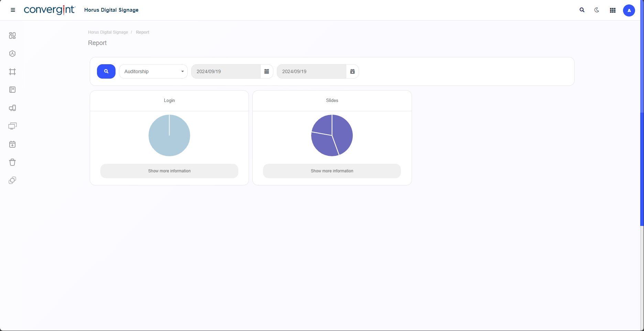This screenshot has height=331, width=644.
Task: Click the start date input field
Action: 226,71
